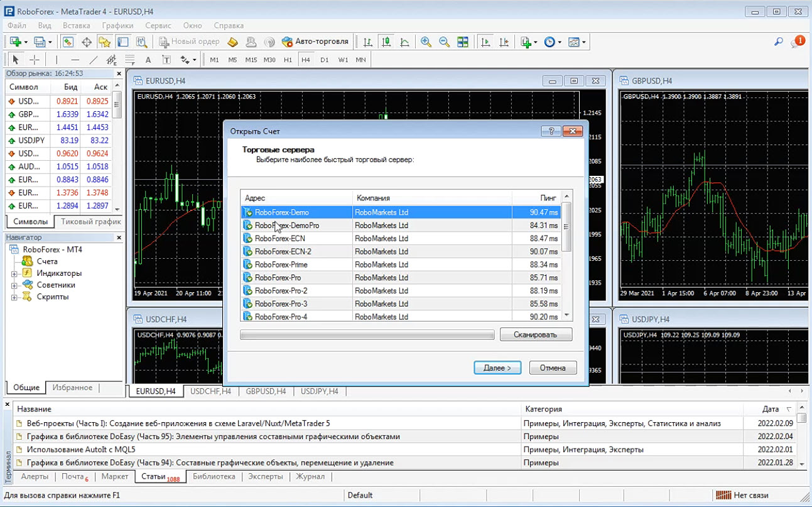
Task: Click the server scan progress bar
Action: click(x=367, y=335)
